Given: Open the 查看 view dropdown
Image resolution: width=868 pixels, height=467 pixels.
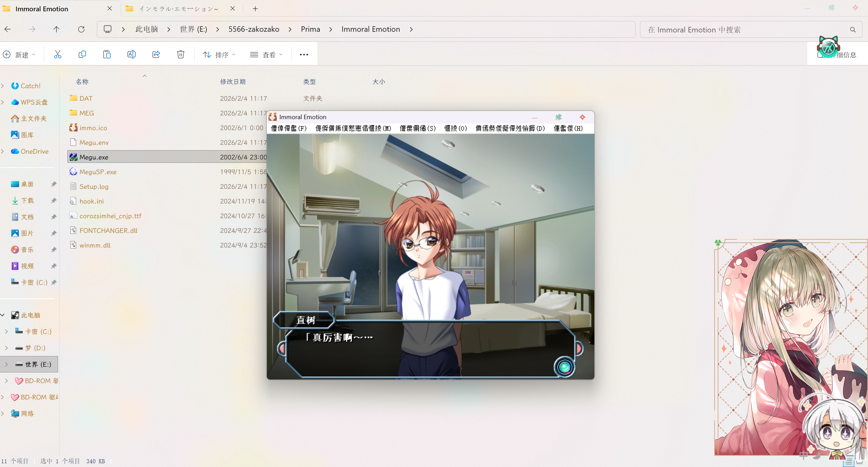Looking at the screenshot, I should point(266,55).
